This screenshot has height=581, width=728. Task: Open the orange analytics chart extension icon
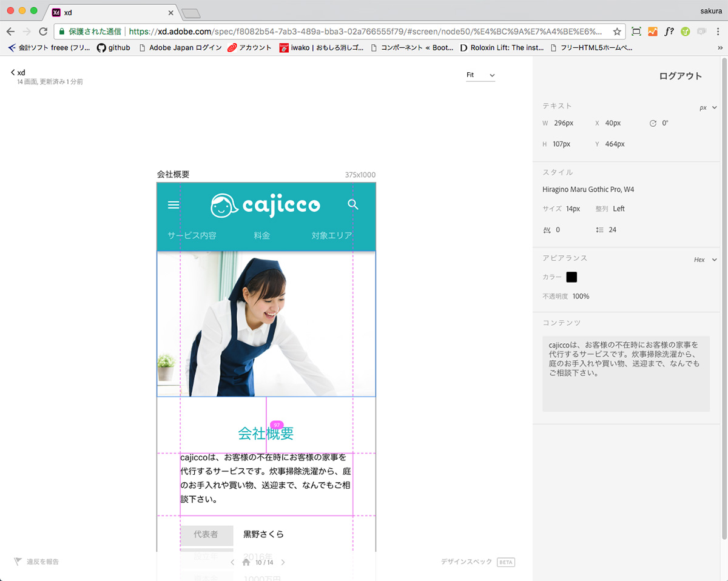(653, 32)
